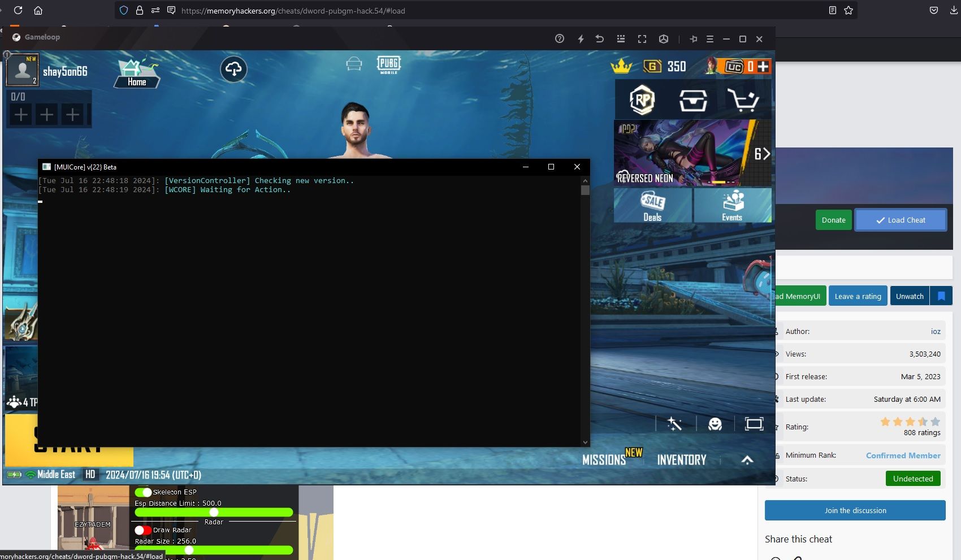This screenshot has width=961, height=560.
Task: Open the PUBG Mobile logo icon
Action: tap(389, 64)
